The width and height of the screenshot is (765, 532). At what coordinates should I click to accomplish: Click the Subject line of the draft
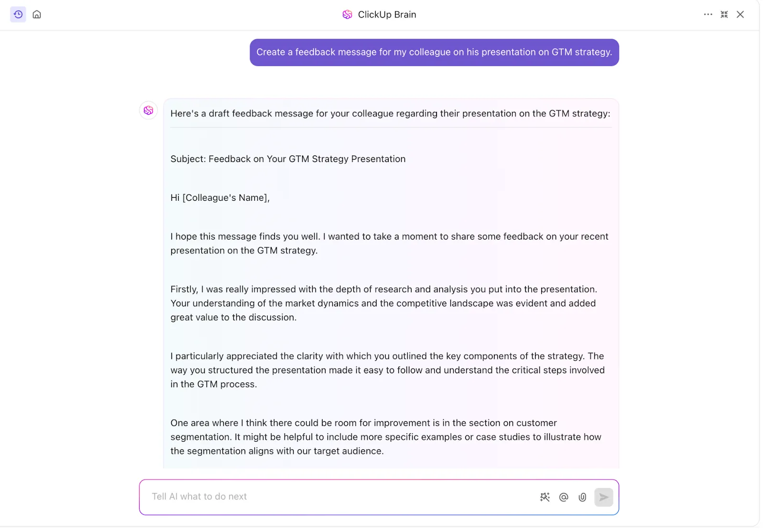(x=288, y=159)
